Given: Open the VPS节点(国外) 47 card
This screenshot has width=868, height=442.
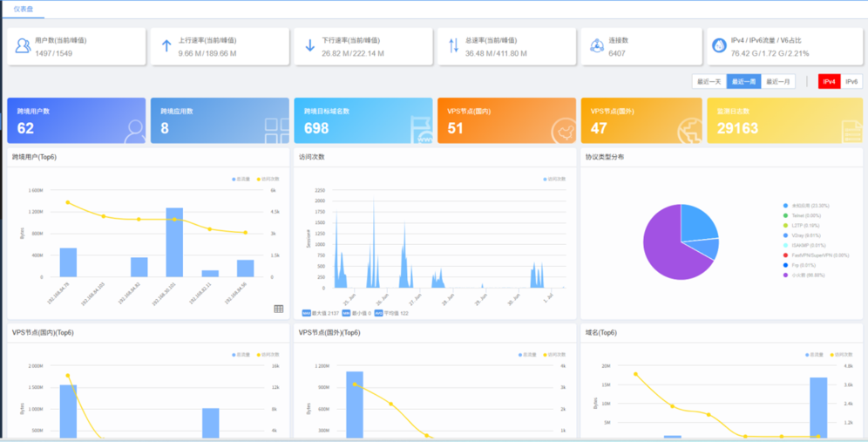Looking at the screenshot, I should [641, 121].
